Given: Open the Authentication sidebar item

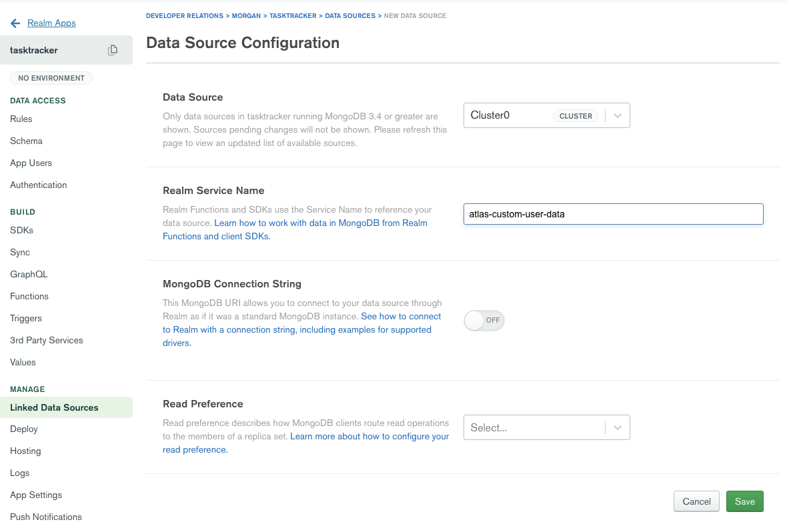Looking at the screenshot, I should 39,185.
